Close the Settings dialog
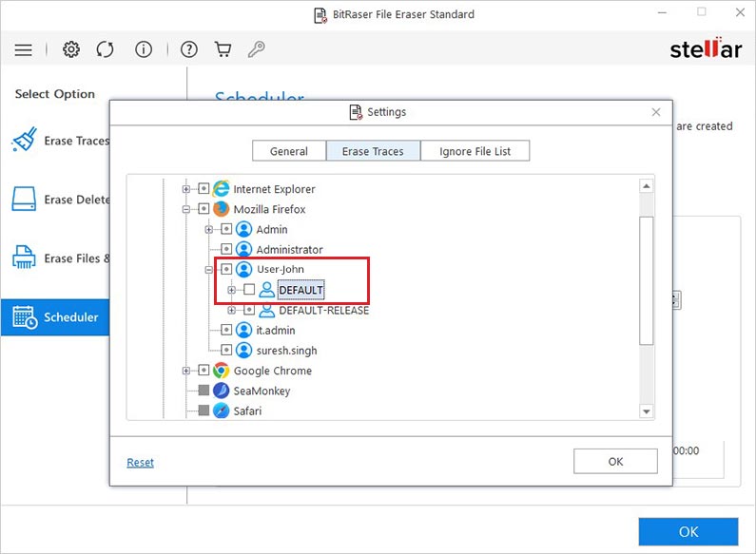The width and height of the screenshot is (756, 554). [x=656, y=112]
